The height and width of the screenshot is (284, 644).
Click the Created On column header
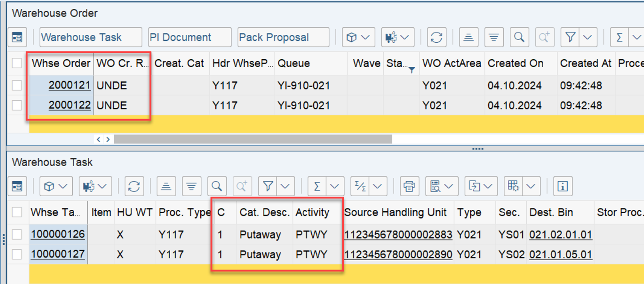pyautogui.click(x=521, y=63)
